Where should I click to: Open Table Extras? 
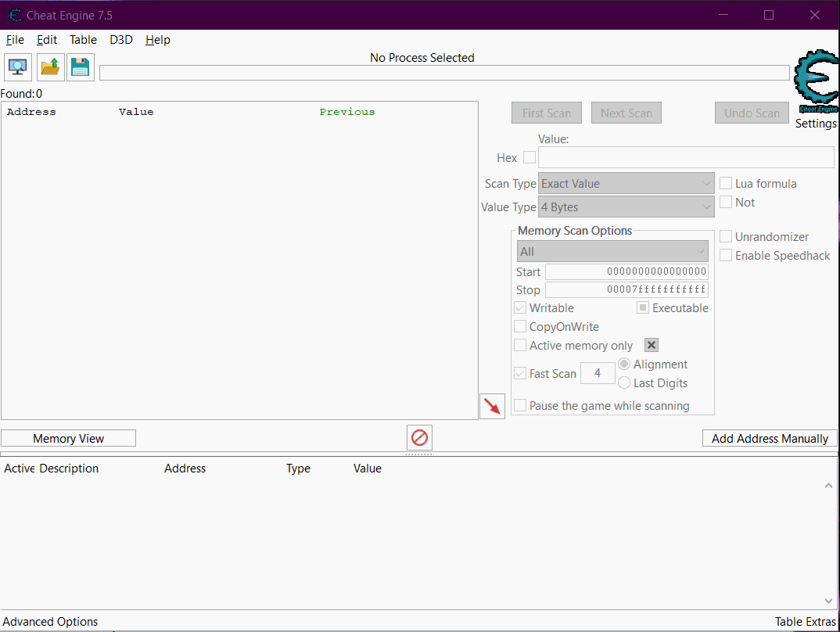coord(805,622)
